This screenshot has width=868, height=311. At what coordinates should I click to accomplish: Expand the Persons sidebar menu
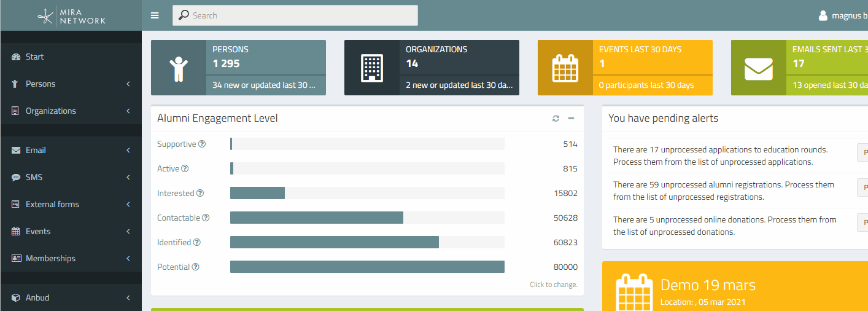tap(71, 84)
